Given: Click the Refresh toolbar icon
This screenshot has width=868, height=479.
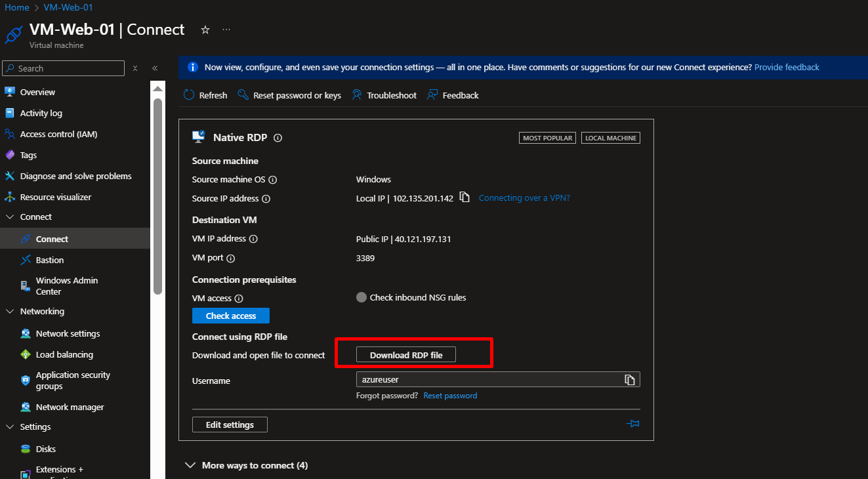Looking at the screenshot, I should 189,95.
